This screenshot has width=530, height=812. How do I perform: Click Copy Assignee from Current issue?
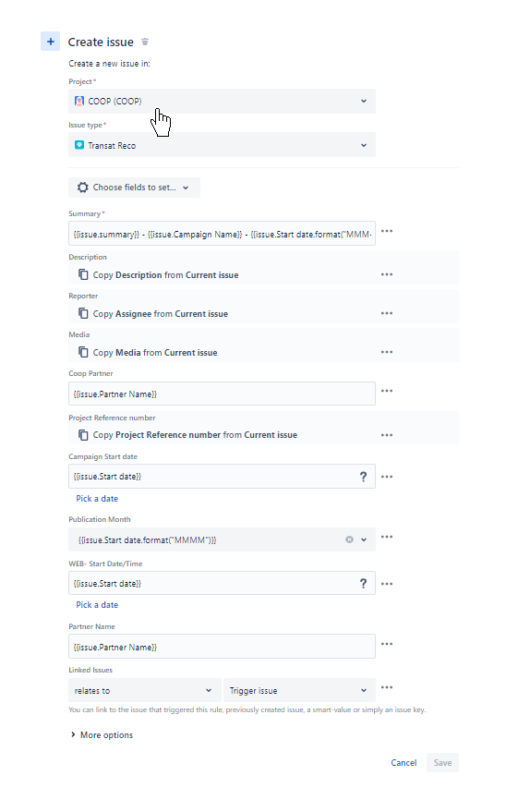point(161,314)
